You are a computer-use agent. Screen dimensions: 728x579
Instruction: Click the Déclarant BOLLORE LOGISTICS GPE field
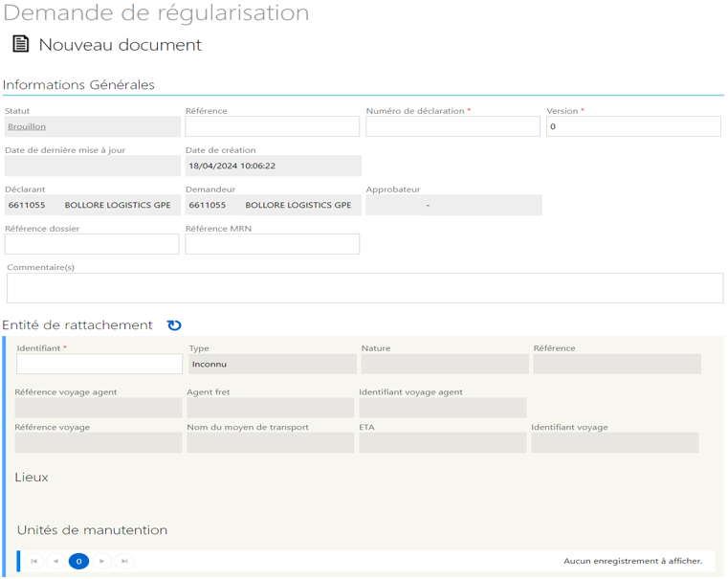93,205
